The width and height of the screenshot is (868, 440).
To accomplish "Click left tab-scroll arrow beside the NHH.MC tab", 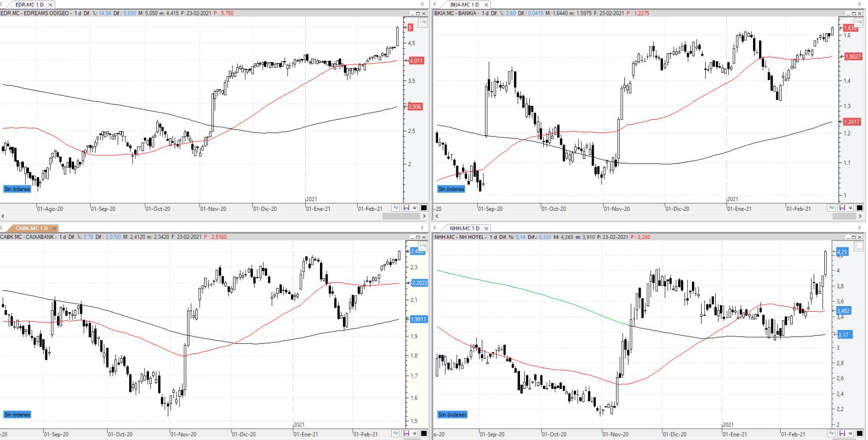I will coord(435,228).
